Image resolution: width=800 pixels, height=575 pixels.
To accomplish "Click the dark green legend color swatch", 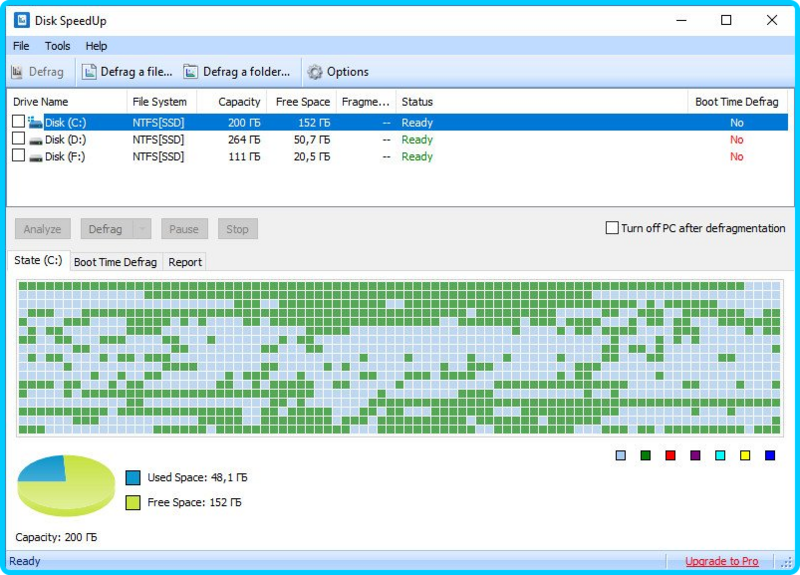I will pyautogui.click(x=645, y=455).
